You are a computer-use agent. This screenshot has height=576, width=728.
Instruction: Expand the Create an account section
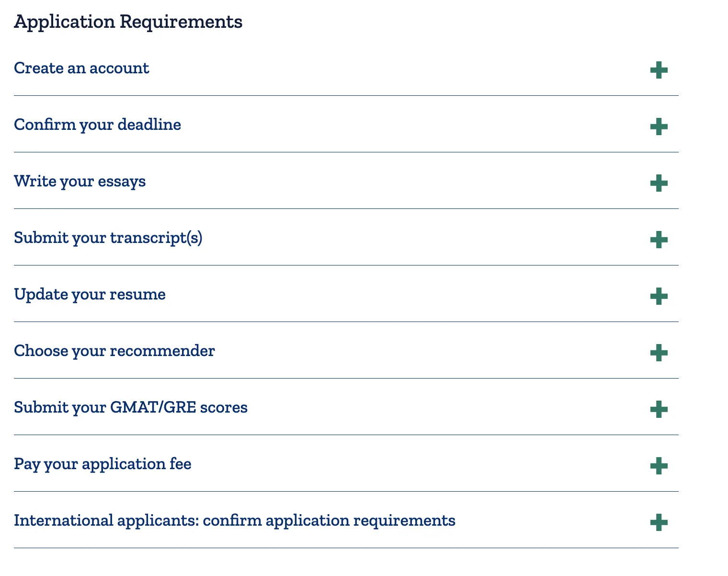81,68
